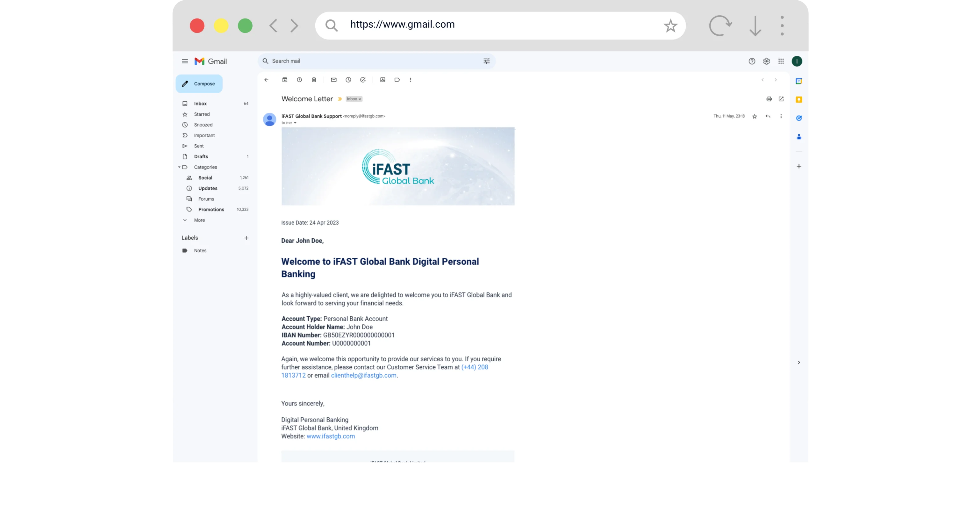980x519 pixels.
Task: Click the Compose button
Action: click(199, 84)
